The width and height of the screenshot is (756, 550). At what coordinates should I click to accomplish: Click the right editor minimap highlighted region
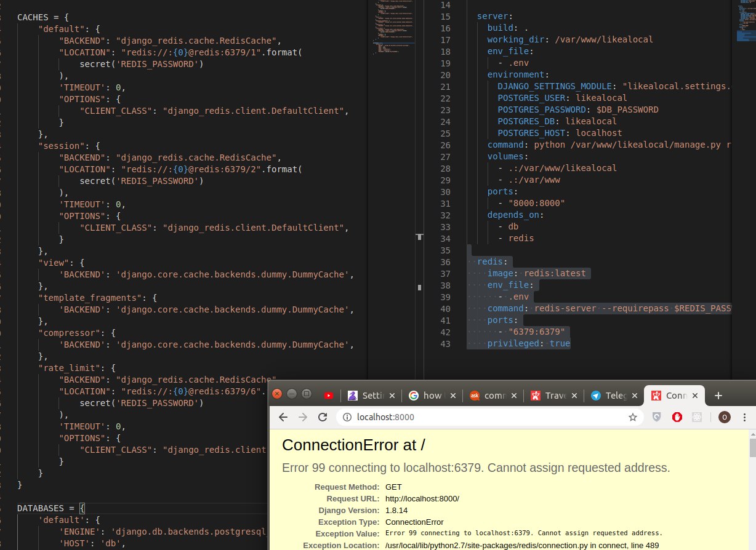[746, 36]
